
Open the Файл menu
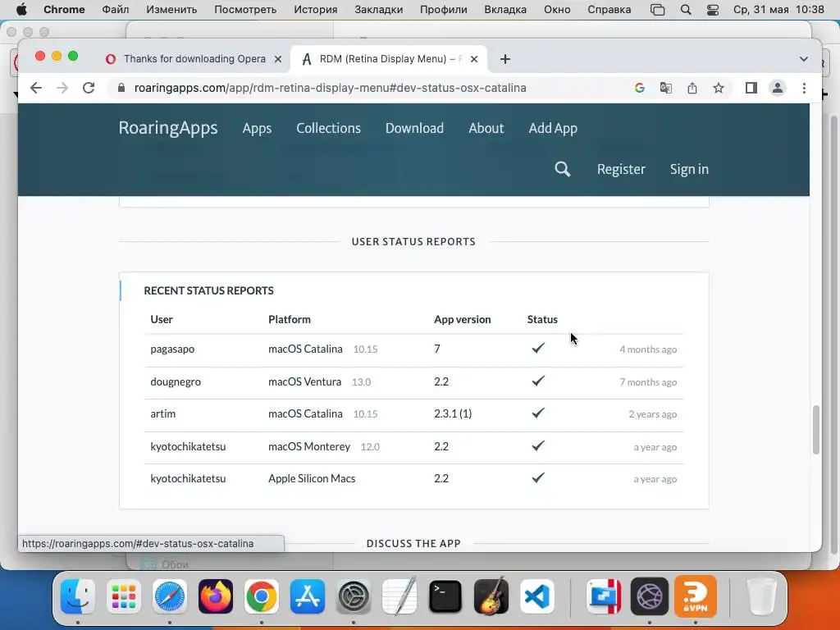coord(115,10)
